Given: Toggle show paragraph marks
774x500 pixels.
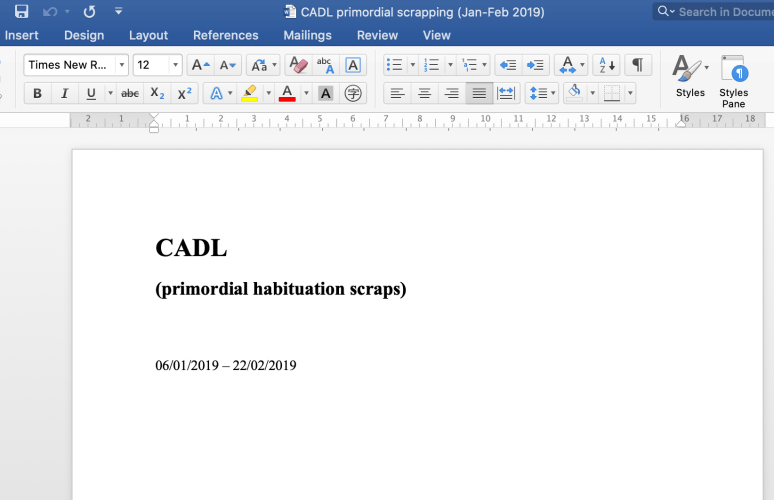Looking at the screenshot, I should click(637, 65).
